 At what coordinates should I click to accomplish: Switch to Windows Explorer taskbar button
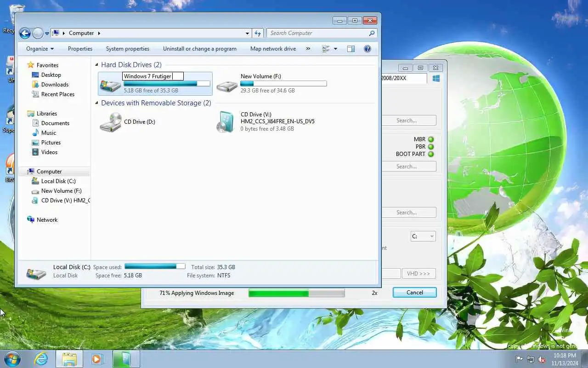coord(69,359)
